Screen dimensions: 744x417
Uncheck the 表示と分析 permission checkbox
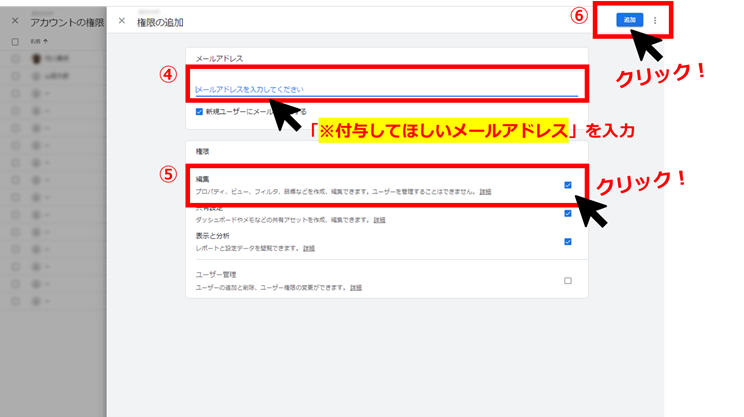point(567,242)
